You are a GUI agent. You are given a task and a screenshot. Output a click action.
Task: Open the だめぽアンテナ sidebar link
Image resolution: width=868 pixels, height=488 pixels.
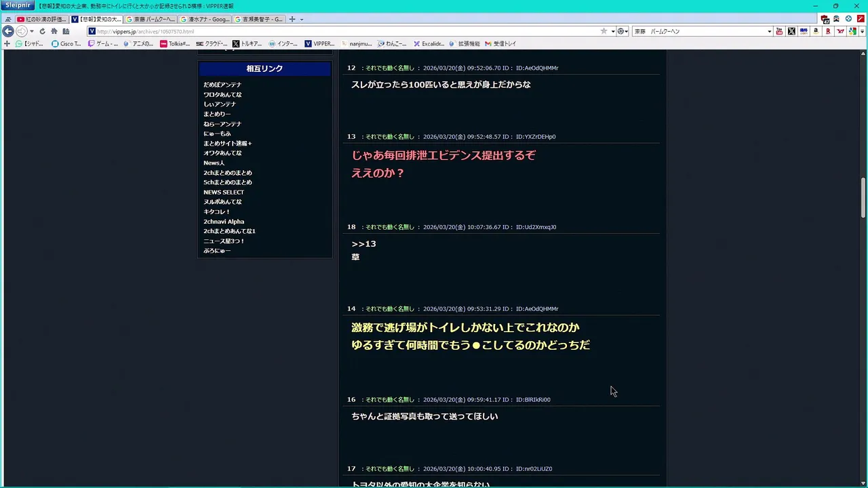(x=222, y=85)
